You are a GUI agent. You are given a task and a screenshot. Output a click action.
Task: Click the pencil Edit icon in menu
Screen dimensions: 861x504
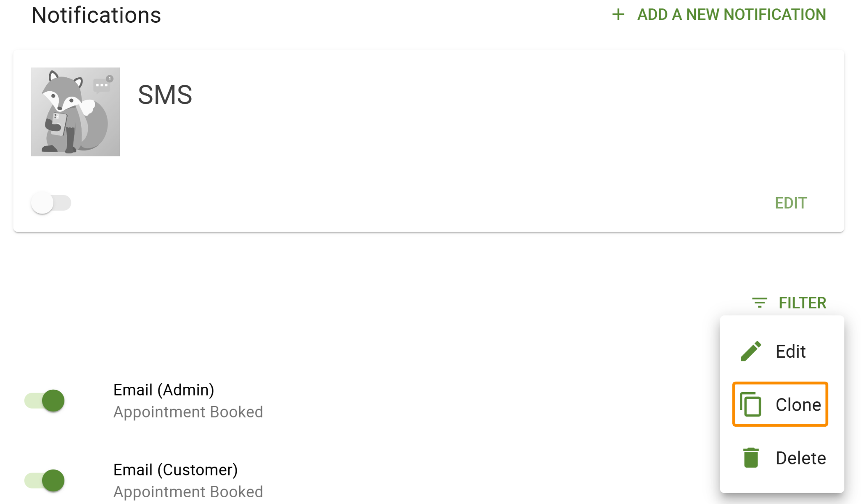[x=751, y=351]
